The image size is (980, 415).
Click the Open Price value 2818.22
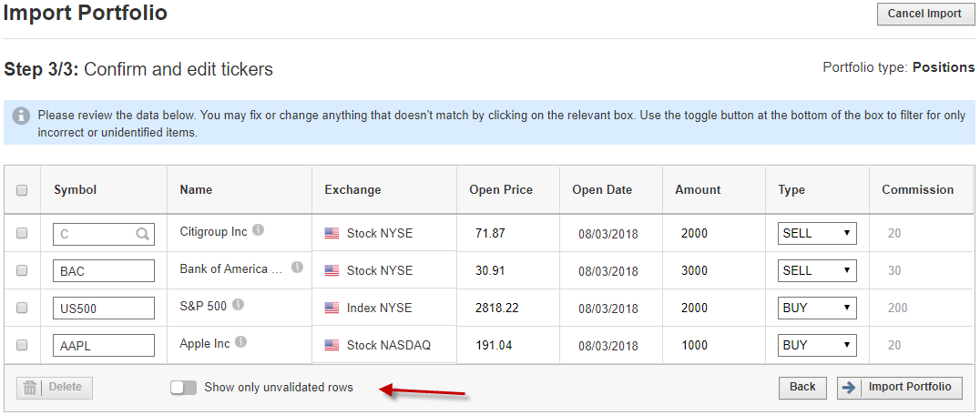497,309
